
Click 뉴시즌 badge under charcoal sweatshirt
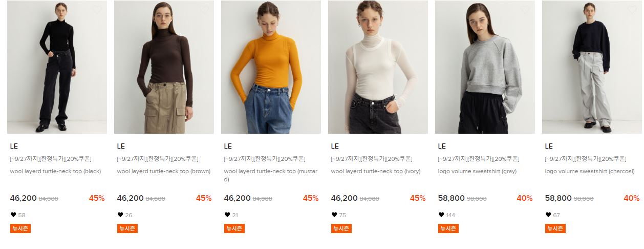(x=555, y=229)
